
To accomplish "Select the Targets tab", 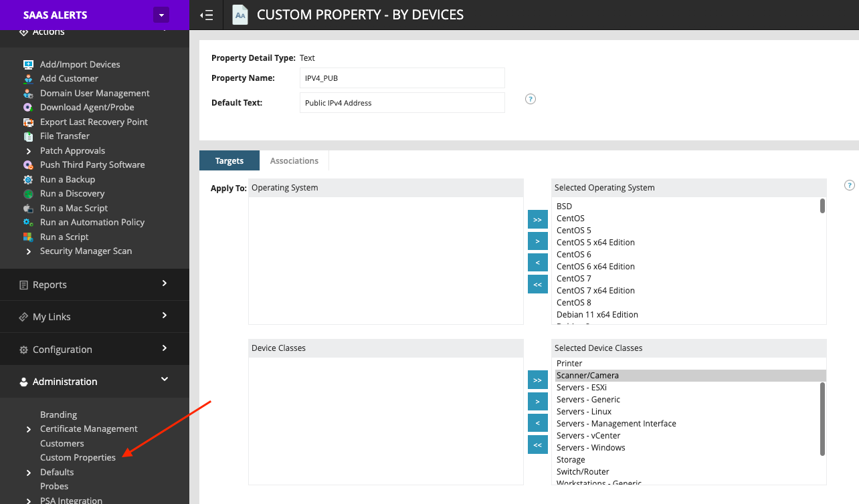I will [x=229, y=161].
